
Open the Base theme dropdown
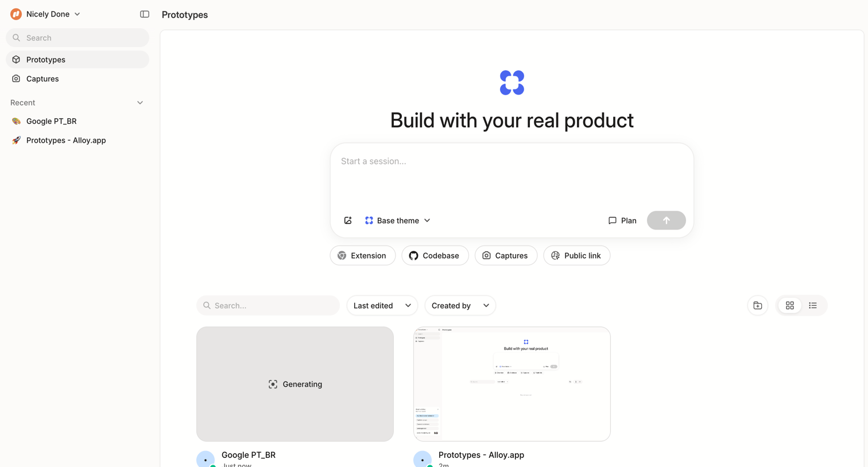pyautogui.click(x=398, y=220)
